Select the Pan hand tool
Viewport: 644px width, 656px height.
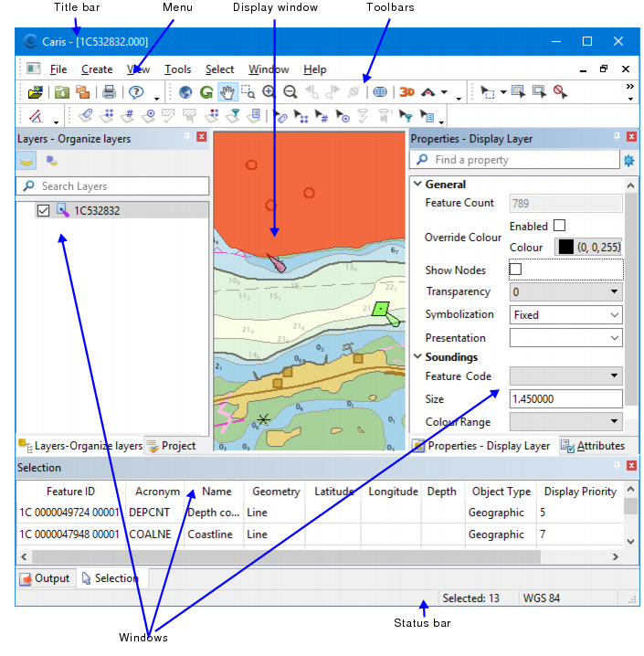tap(227, 92)
